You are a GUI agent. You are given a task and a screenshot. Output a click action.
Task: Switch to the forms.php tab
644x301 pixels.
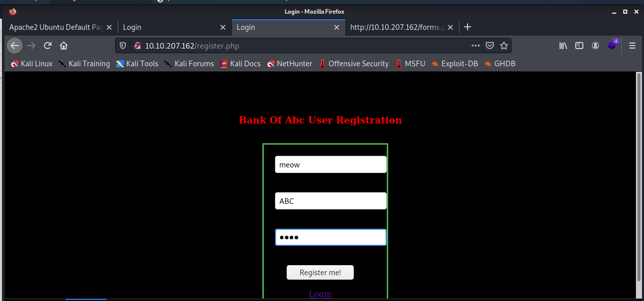pos(397,27)
